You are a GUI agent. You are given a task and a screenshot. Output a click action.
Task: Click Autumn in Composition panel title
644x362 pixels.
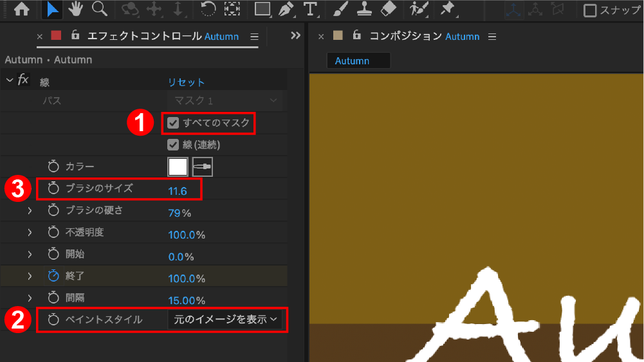pyautogui.click(x=463, y=37)
